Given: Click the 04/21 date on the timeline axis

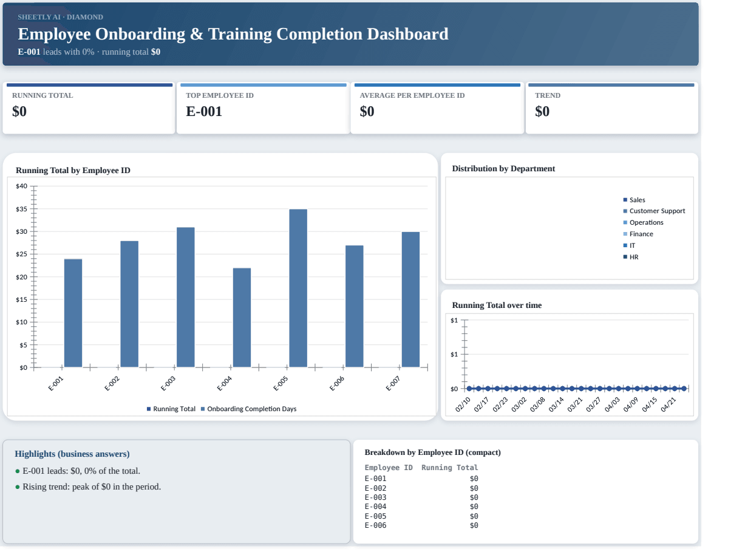Looking at the screenshot, I should 668,405.
